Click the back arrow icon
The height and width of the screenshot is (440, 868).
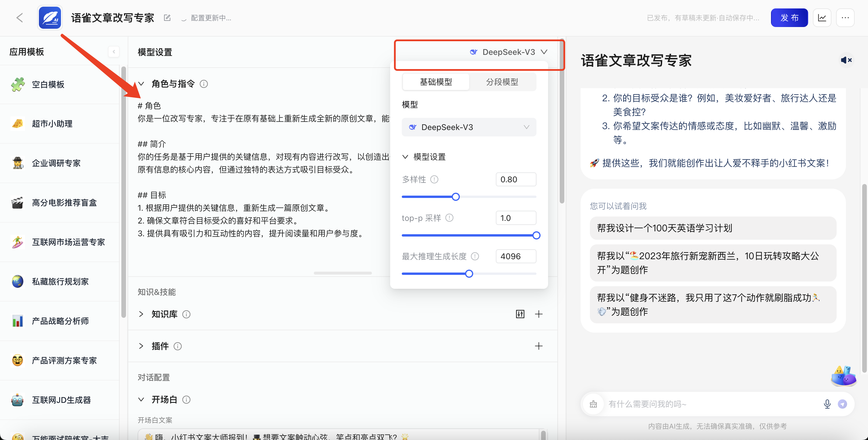pyautogui.click(x=19, y=18)
